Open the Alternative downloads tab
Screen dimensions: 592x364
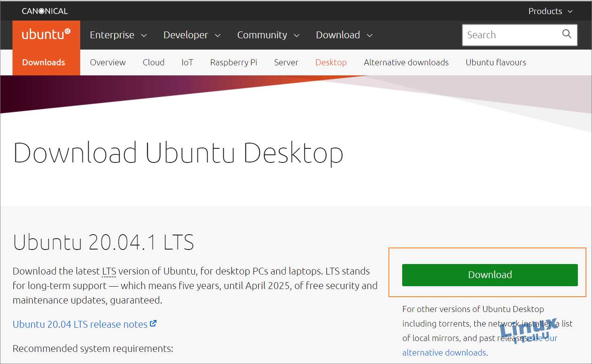(x=406, y=62)
